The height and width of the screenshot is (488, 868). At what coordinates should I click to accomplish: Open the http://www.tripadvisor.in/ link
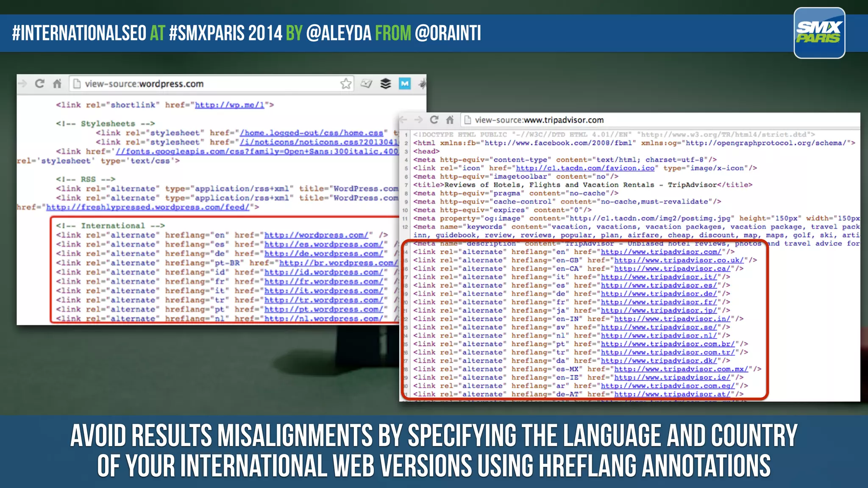coord(672,319)
